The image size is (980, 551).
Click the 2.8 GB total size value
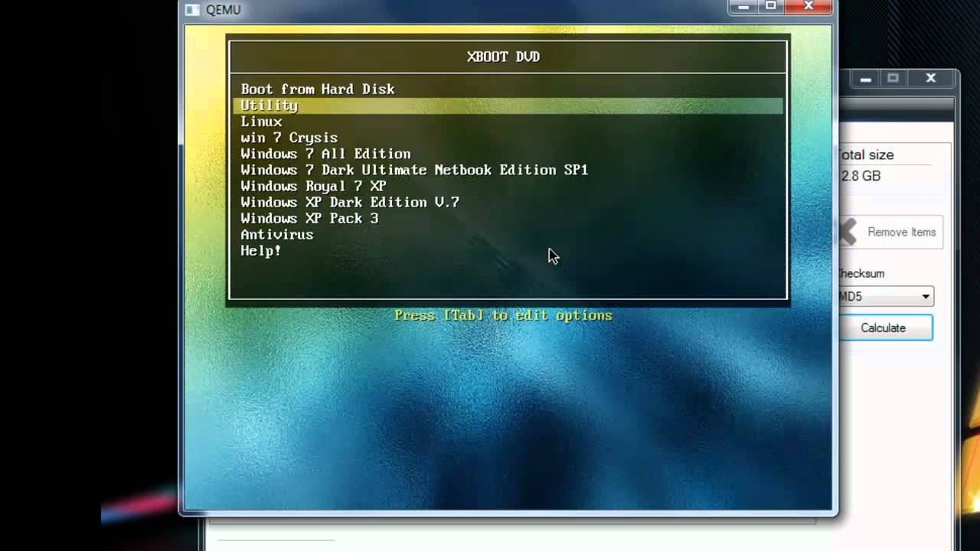(x=861, y=176)
